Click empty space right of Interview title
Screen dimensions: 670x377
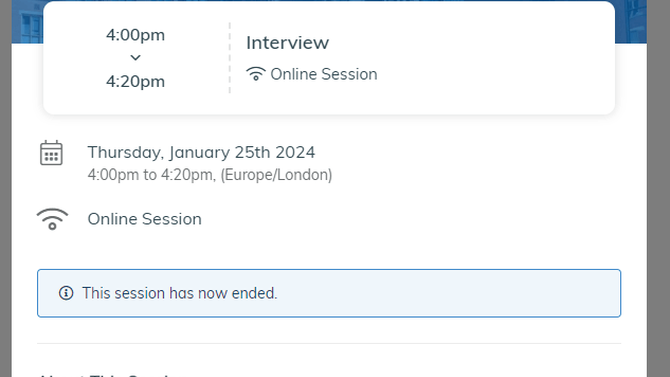click(x=470, y=43)
